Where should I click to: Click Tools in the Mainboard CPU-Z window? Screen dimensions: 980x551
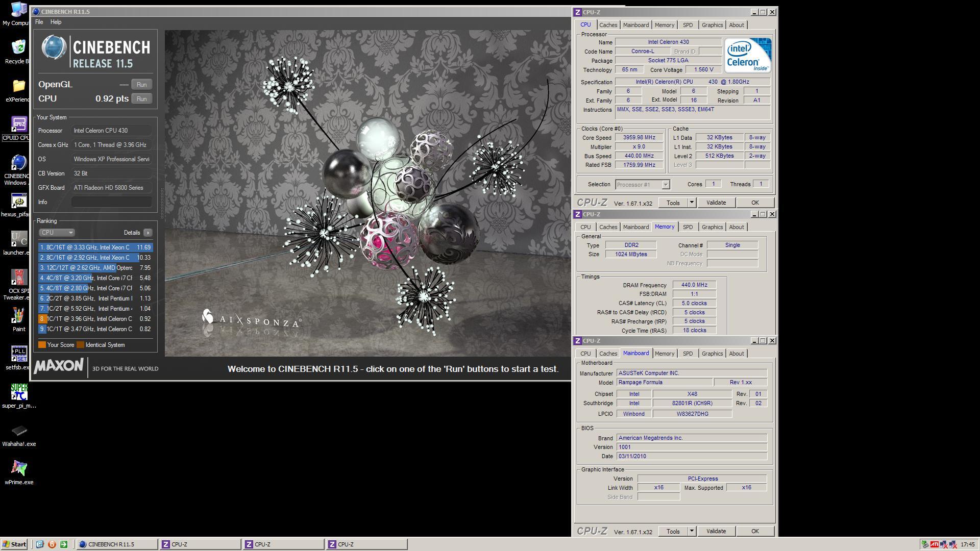(x=673, y=531)
